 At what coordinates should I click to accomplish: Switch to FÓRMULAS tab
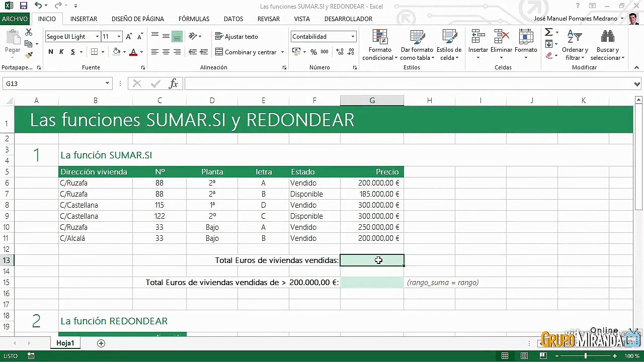tap(194, 19)
